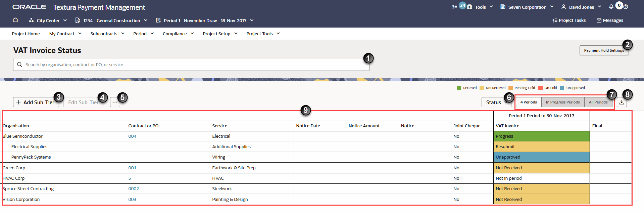Click the Resubmit status cell

tap(541, 146)
